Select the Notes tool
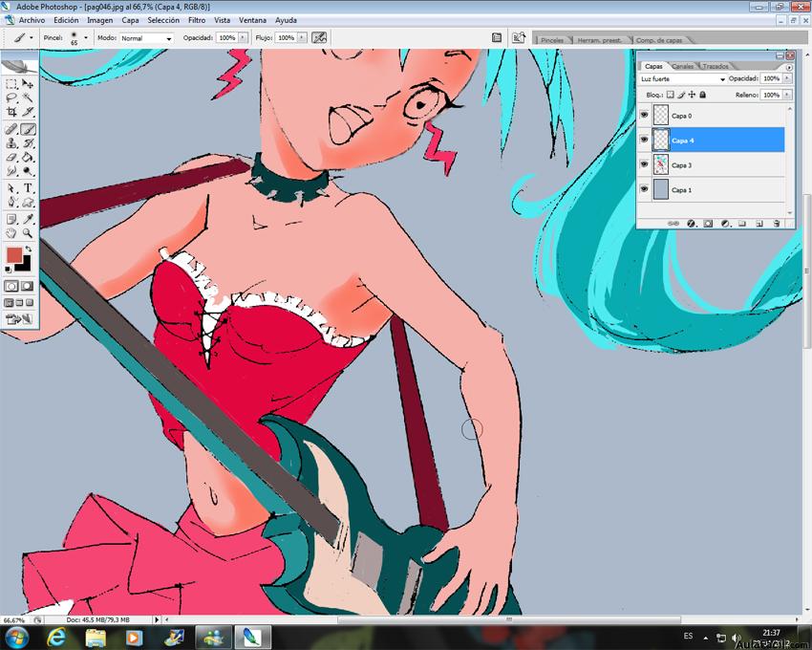812x650 pixels. [x=11, y=219]
